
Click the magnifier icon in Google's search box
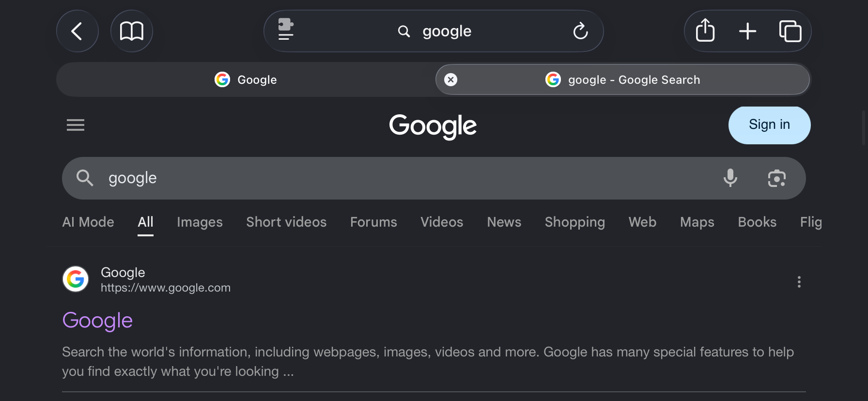(x=85, y=178)
